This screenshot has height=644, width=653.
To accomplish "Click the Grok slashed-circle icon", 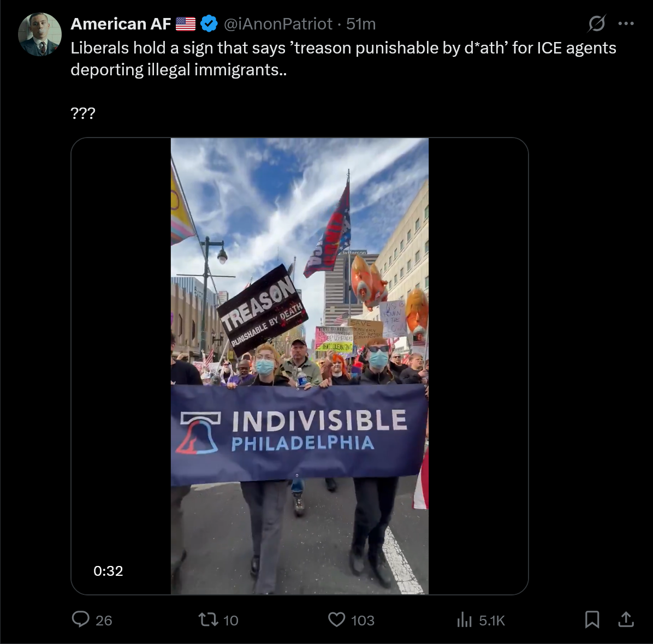I will coord(596,23).
